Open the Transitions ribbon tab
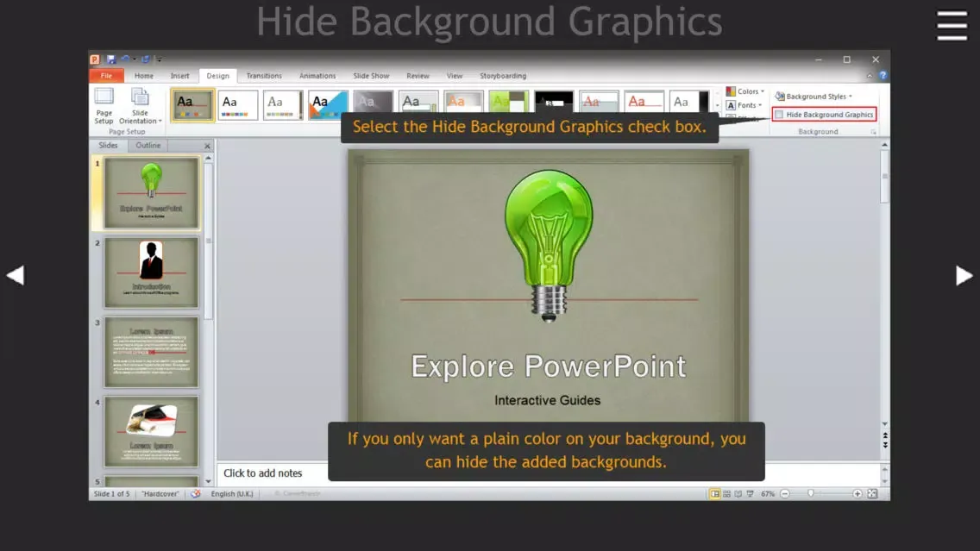 click(x=264, y=76)
